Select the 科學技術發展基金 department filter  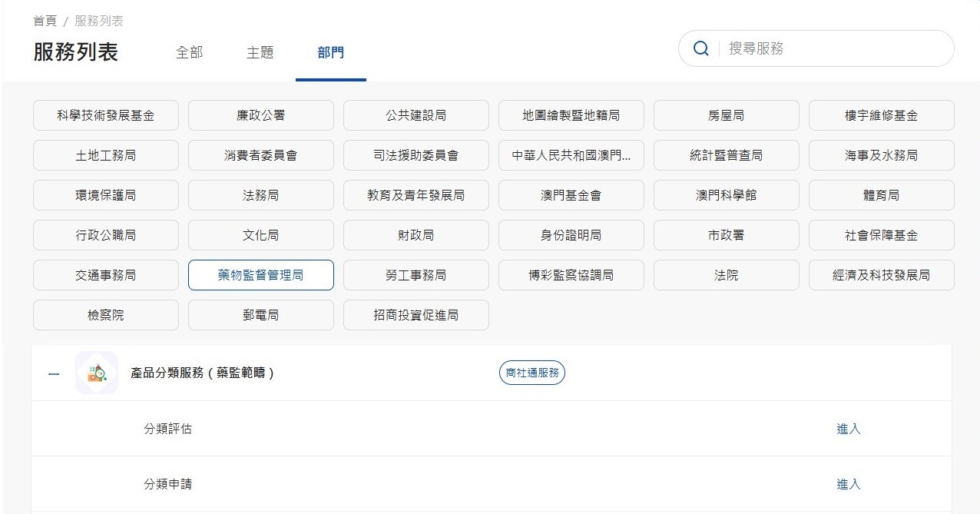tap(106, 115)
